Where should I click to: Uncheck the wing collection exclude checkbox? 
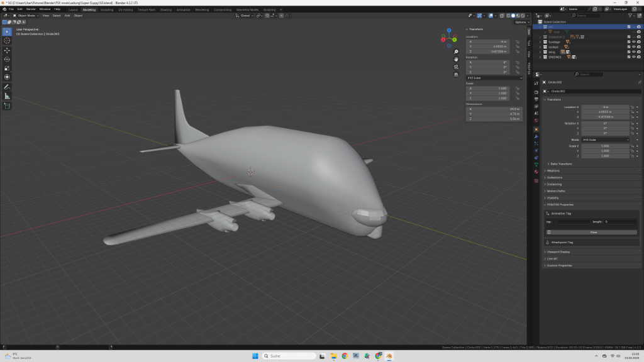[628, 52]
